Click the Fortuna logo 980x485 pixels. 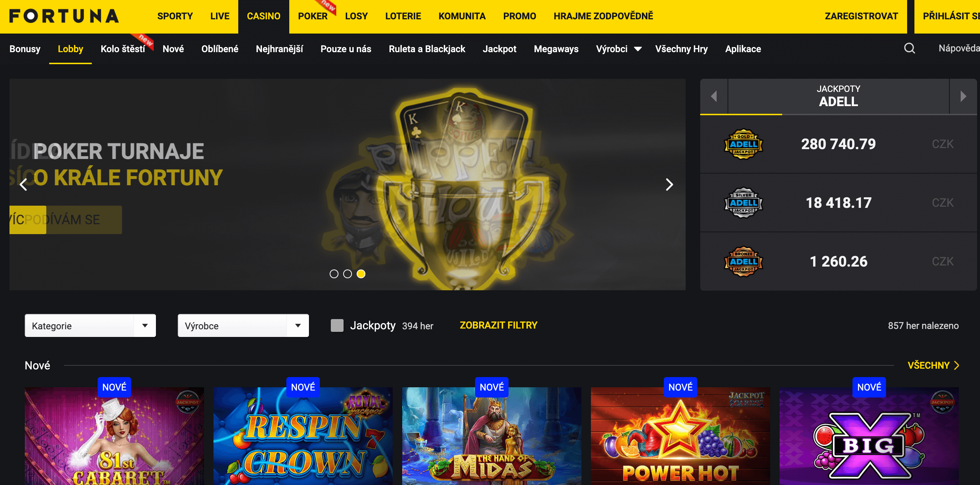pos(64,16)
